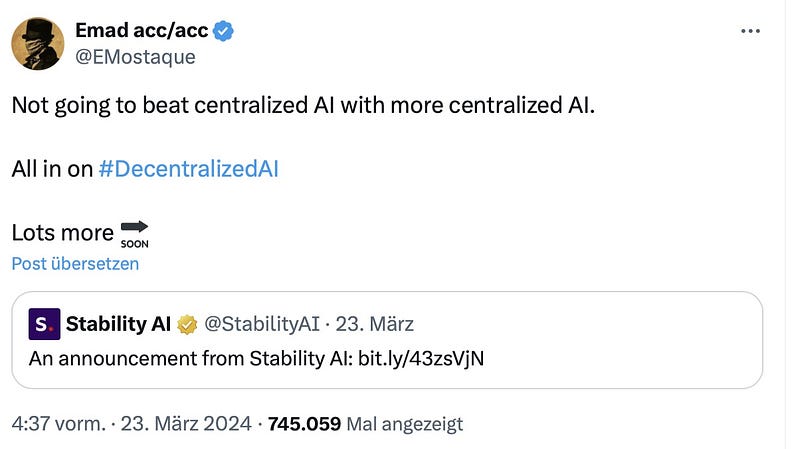The image size is (800, 449).
Task: Click the Stability AI logo icon
Action: [x=44, y=324]
